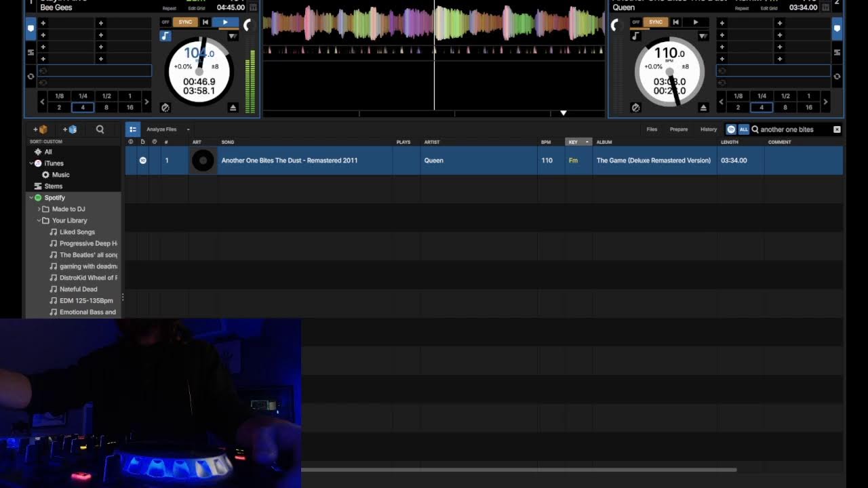This screenshot has height=488, width=868.
Task: Add a new crate
Action: [x=39, y=129]
